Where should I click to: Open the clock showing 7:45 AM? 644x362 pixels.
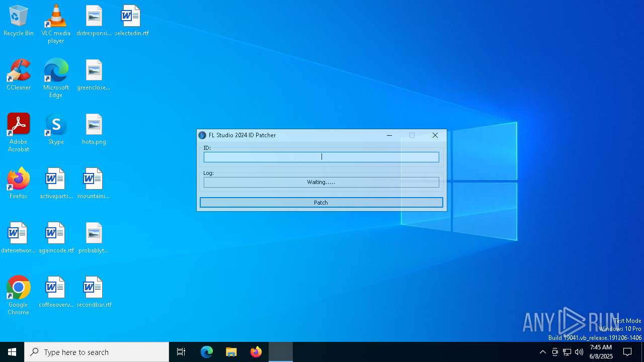pos(601,352)
